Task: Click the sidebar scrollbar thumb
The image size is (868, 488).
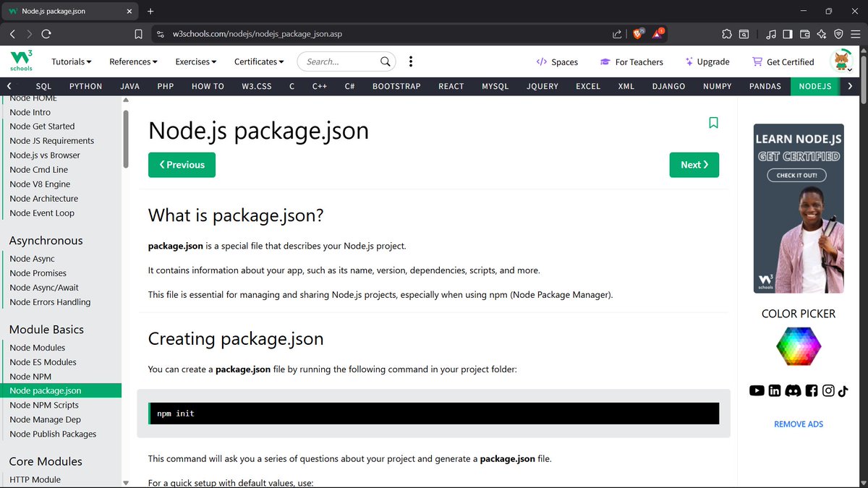Action: pyautogui.click(x=126, y=140)
